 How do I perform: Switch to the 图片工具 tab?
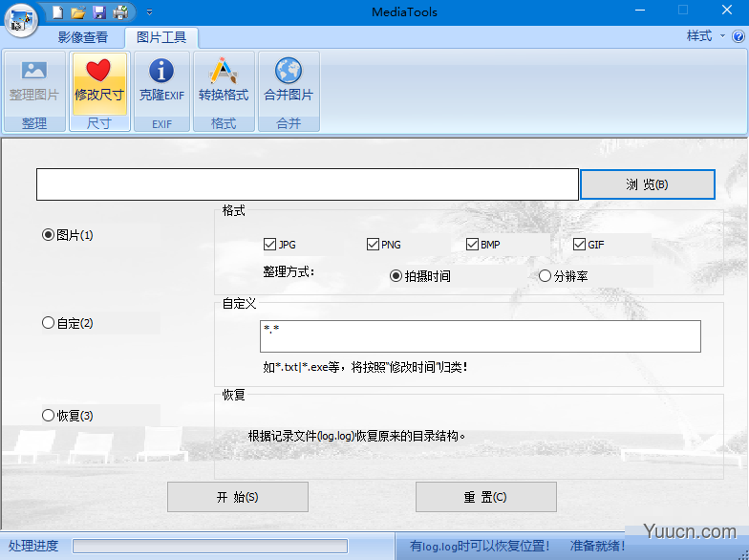pos(161,37)
